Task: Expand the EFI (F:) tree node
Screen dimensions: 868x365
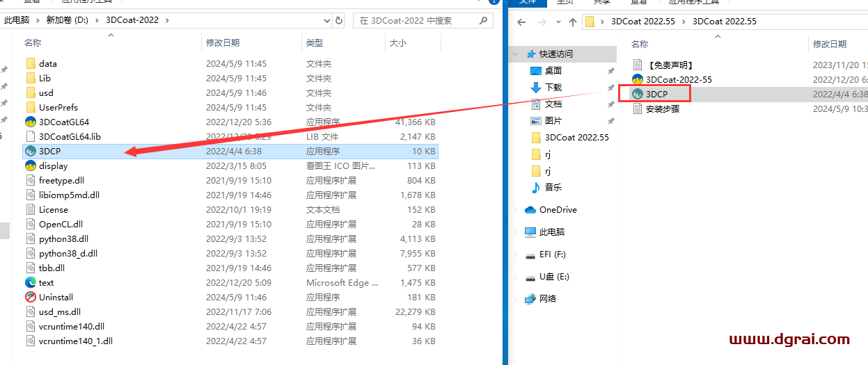Action: tap(516, 254)
